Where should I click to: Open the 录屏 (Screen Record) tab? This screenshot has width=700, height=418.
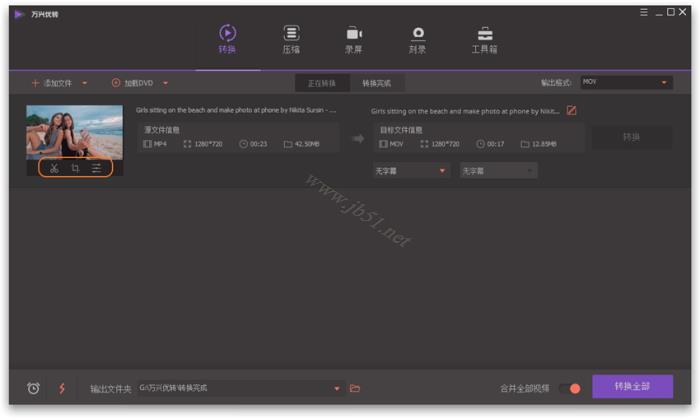354,39
